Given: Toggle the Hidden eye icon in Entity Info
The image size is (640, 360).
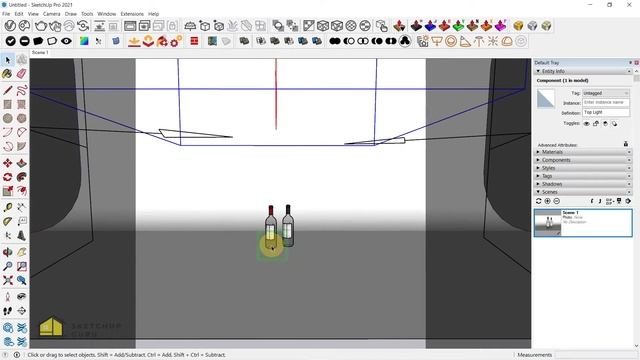Looking at the screenshot, I should pyautogui.click(x=587, y=124).
